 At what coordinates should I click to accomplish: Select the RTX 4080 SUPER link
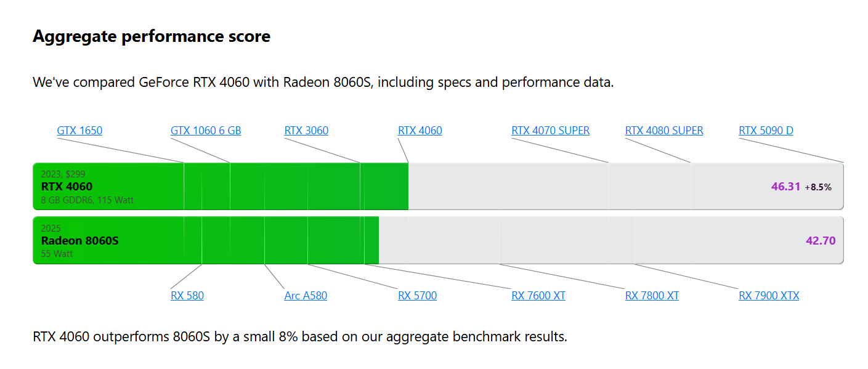pyautogui.click(x=664, y=131)
